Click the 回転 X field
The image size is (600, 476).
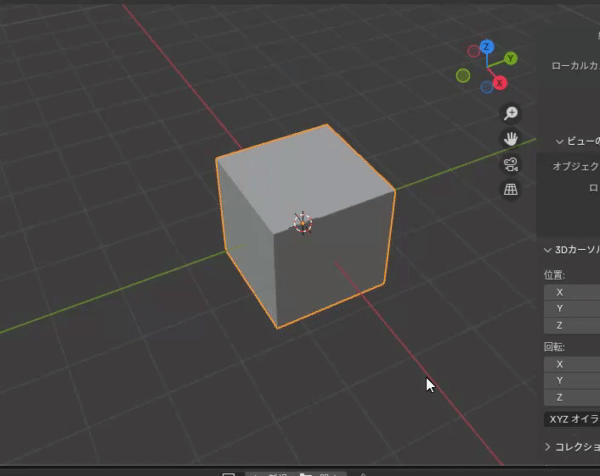(572, 364)
